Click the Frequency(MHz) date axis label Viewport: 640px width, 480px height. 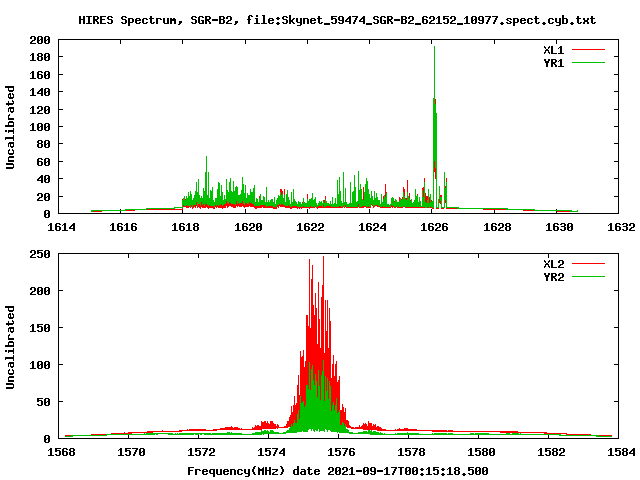coord(338,471)
